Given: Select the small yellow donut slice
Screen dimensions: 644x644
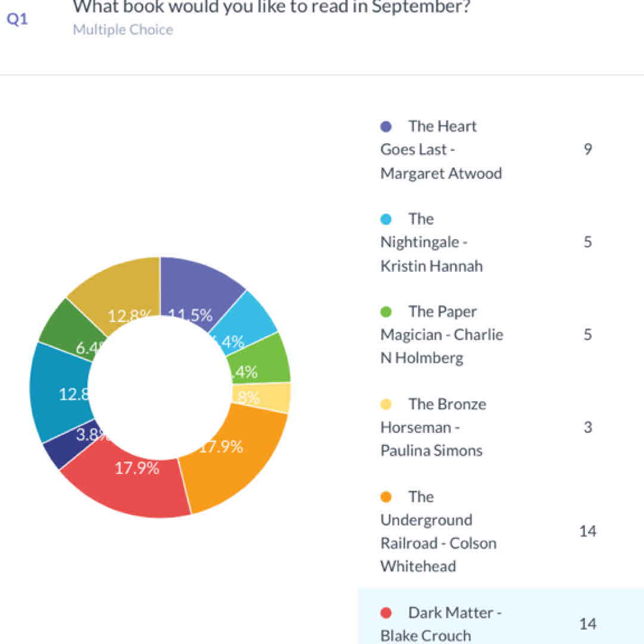Looking at the screenshot, I should coord(275,398).
